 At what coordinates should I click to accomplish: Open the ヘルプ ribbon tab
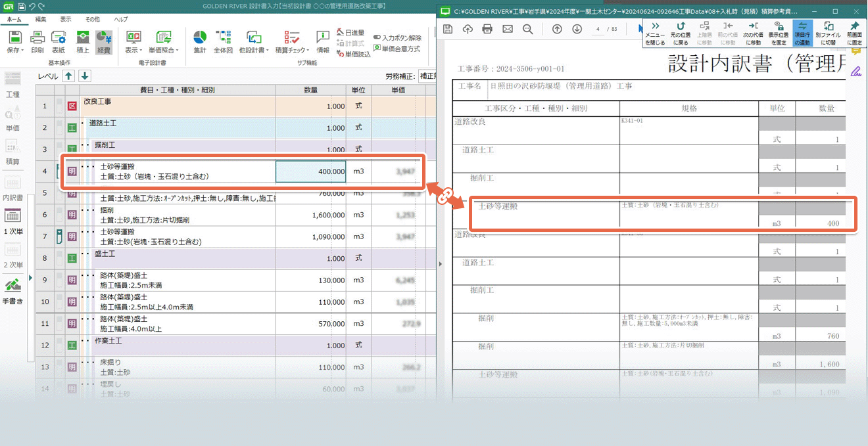(x=121, y=20)
